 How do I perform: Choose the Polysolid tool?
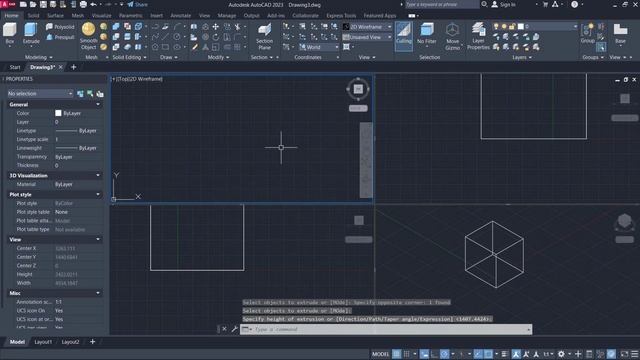coord(60,27)
